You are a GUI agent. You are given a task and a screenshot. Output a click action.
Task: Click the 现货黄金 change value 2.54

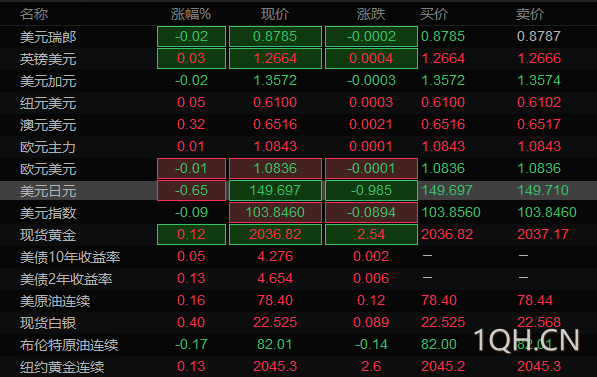371,234
